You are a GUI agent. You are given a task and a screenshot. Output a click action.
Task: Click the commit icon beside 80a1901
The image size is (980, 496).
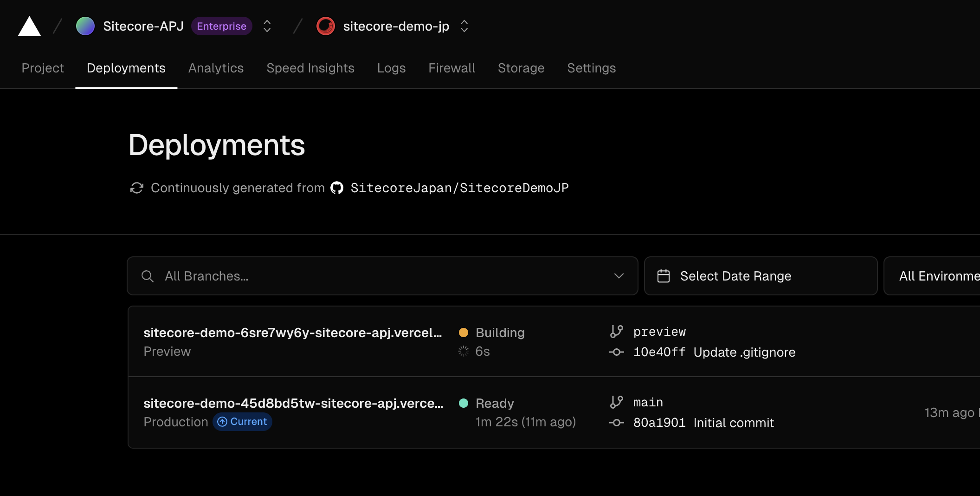[617, 423]
